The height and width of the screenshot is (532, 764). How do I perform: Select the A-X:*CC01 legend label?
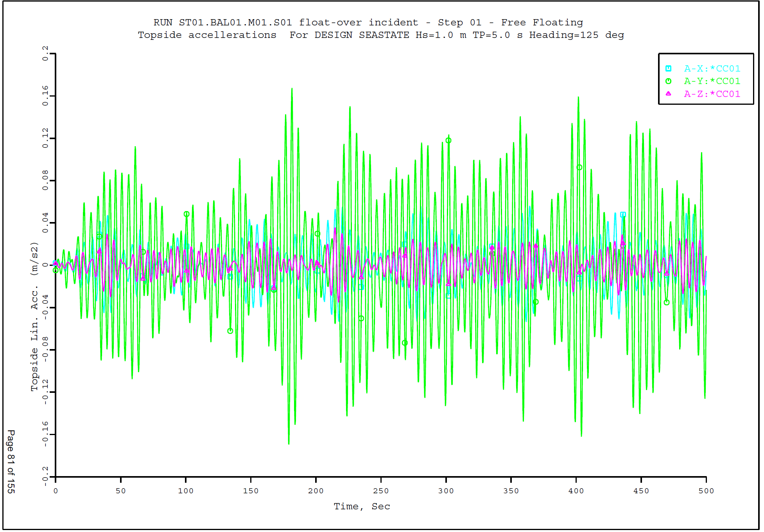712,69
